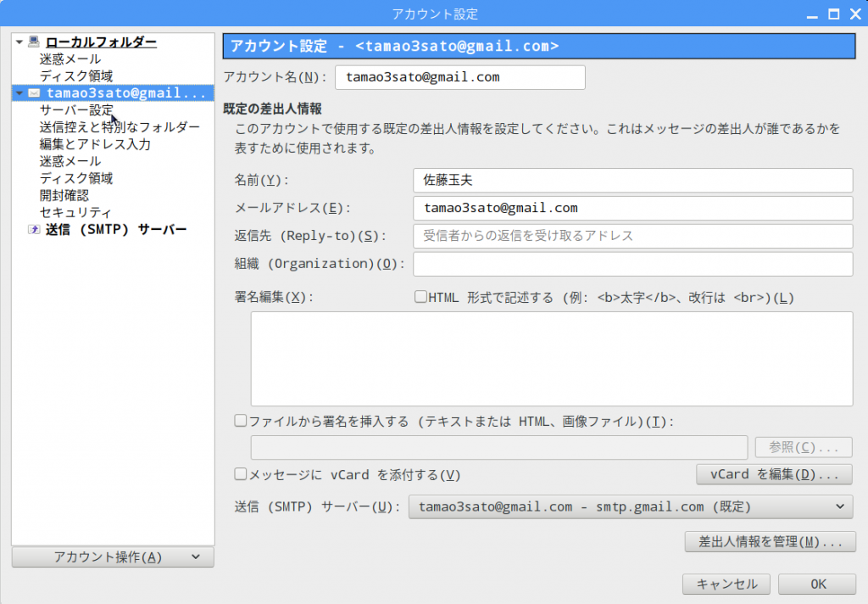The image size is (868, 604).
Task: Open the アカウント操作 dropdown button
Action: [113, 556]
